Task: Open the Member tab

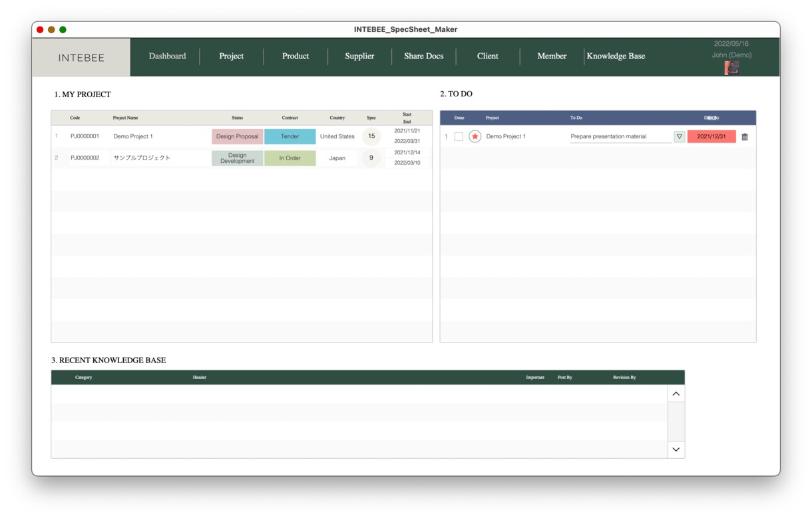Action: click(552, 56)
